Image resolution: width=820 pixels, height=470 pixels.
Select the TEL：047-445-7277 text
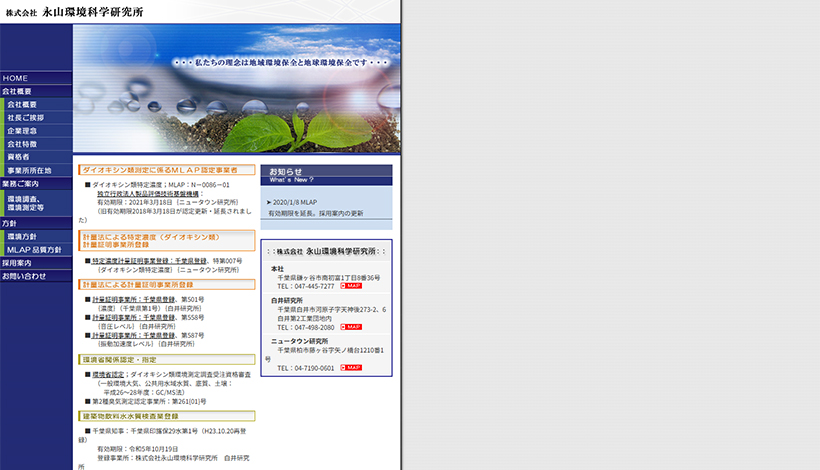coord(305,286)
